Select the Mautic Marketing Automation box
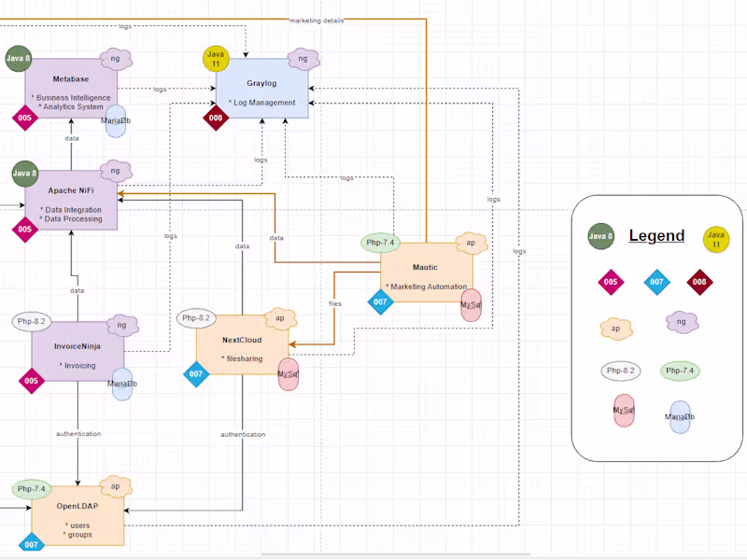This screenshot has width=747, height=560. point(427,273)
